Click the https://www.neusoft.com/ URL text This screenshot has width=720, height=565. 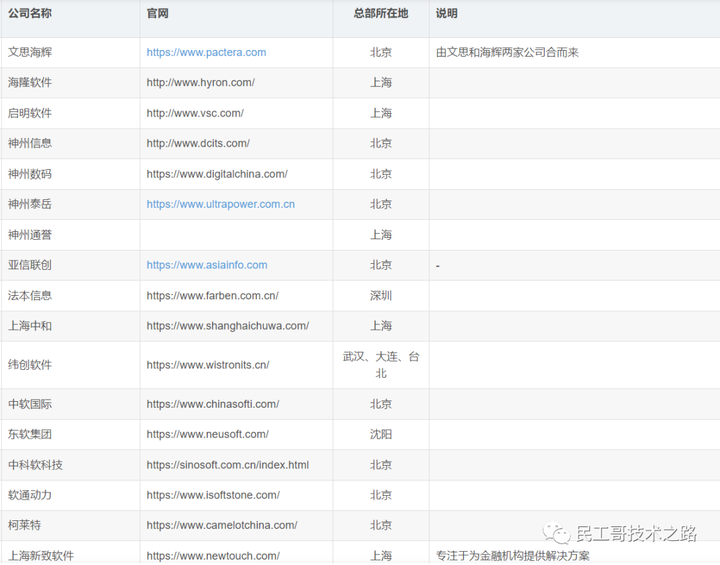[208, 435]
